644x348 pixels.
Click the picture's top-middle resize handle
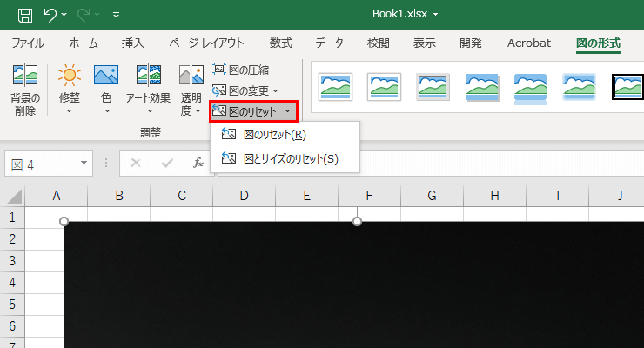tap(357, 222)
